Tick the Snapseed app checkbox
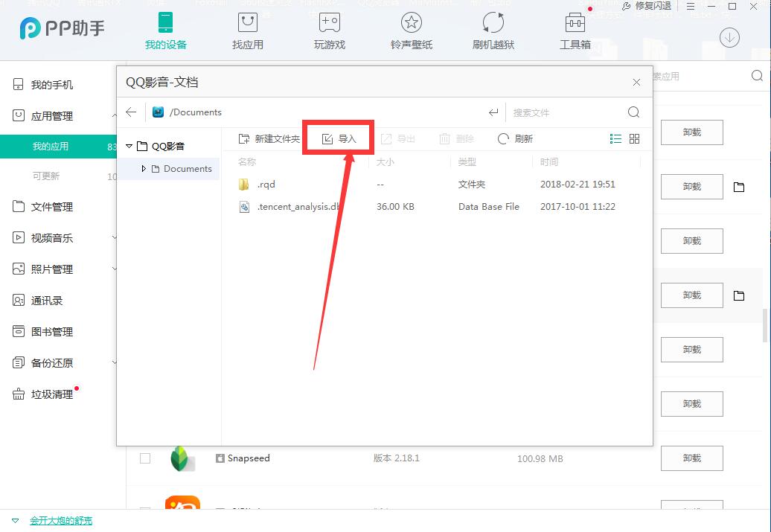 (145, 458)
